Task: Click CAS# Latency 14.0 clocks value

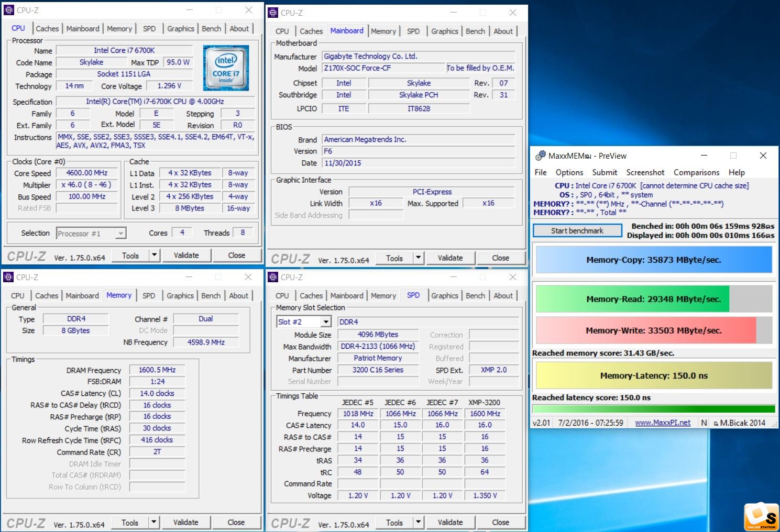Action: [x=157, y=393]
